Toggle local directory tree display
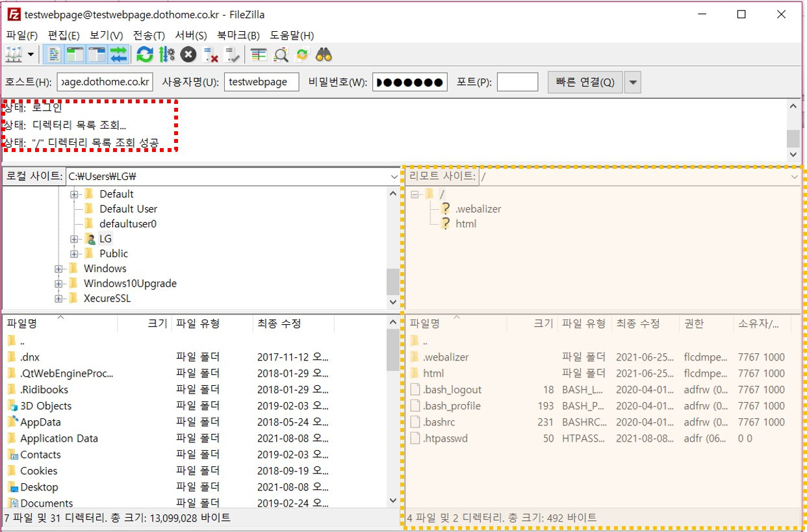 (75, 55)
